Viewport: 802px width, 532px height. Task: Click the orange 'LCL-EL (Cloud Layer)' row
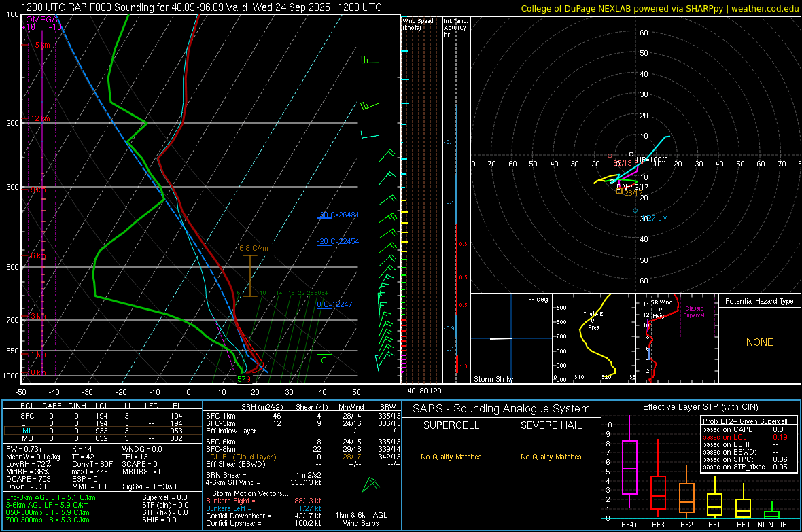(241, 457)
